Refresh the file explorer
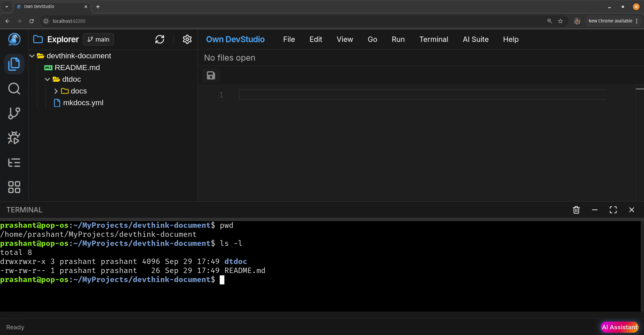 coord(160,39)
